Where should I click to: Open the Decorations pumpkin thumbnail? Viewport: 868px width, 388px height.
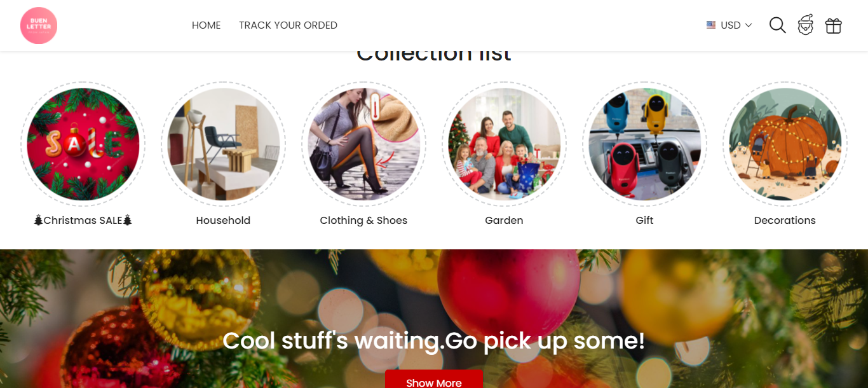785,144
